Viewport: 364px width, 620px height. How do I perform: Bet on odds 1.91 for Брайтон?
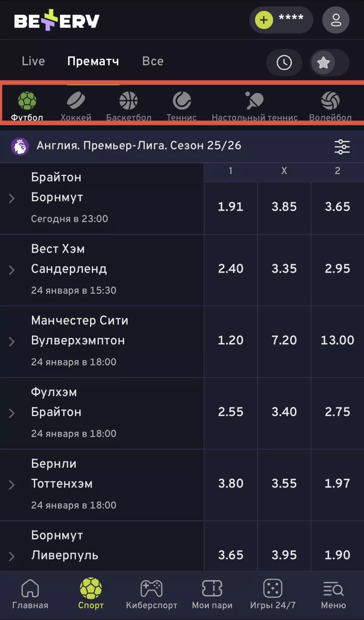click(230, 207)
